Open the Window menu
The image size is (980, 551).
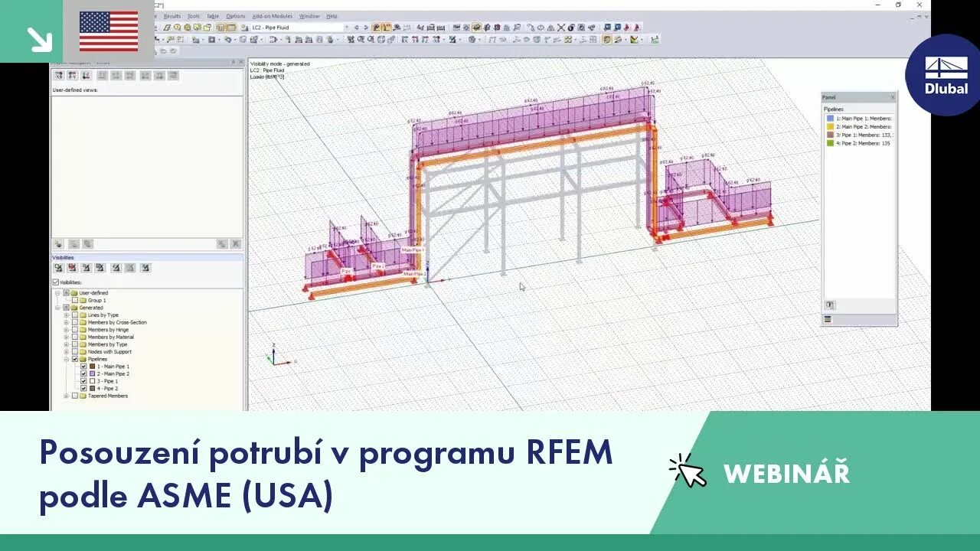click(309, 16)
